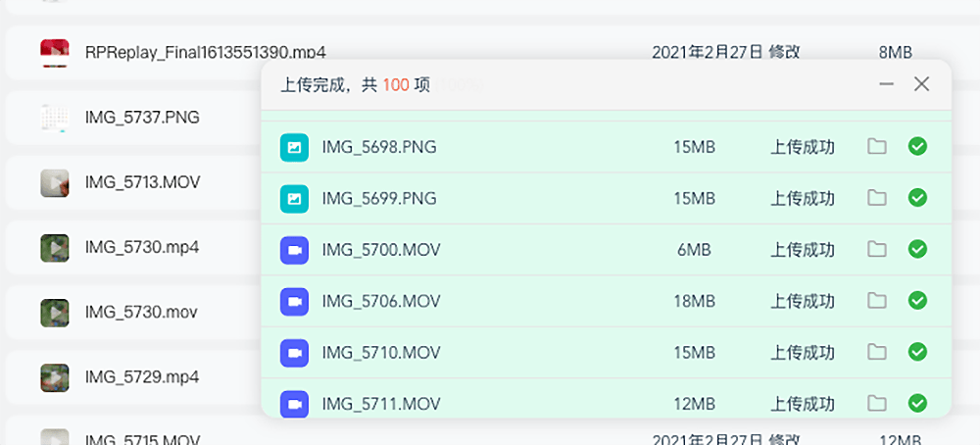Click video type icon of IMG_5706.MOV
The image size is (980, 445).
[x=294, y=301]
